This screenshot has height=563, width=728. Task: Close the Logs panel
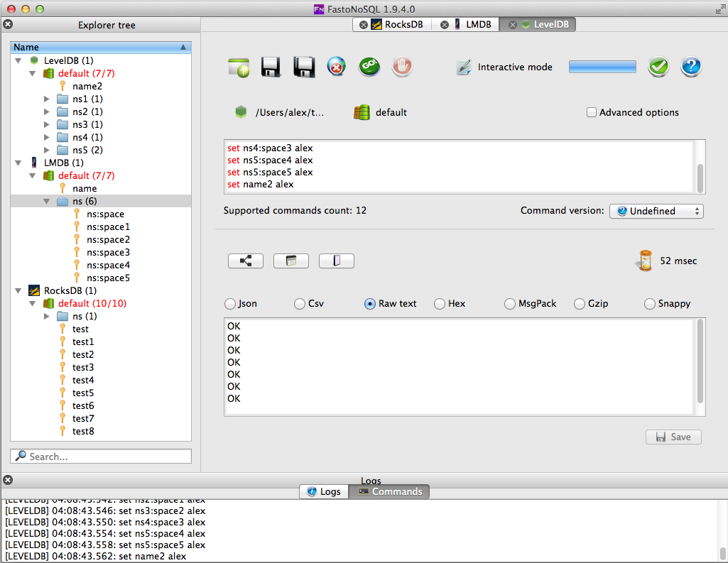[x=8, y=480]
